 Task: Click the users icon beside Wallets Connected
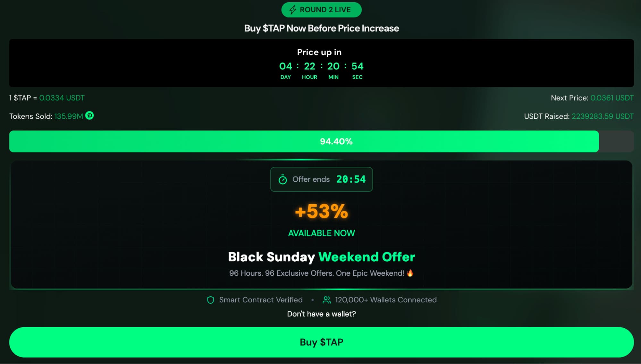(326, 300)
